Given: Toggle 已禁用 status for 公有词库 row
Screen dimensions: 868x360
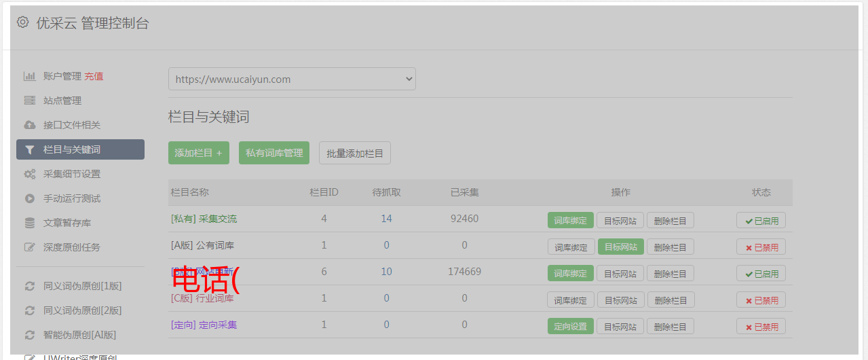Looking at the screenshot, I should [761, 247].
